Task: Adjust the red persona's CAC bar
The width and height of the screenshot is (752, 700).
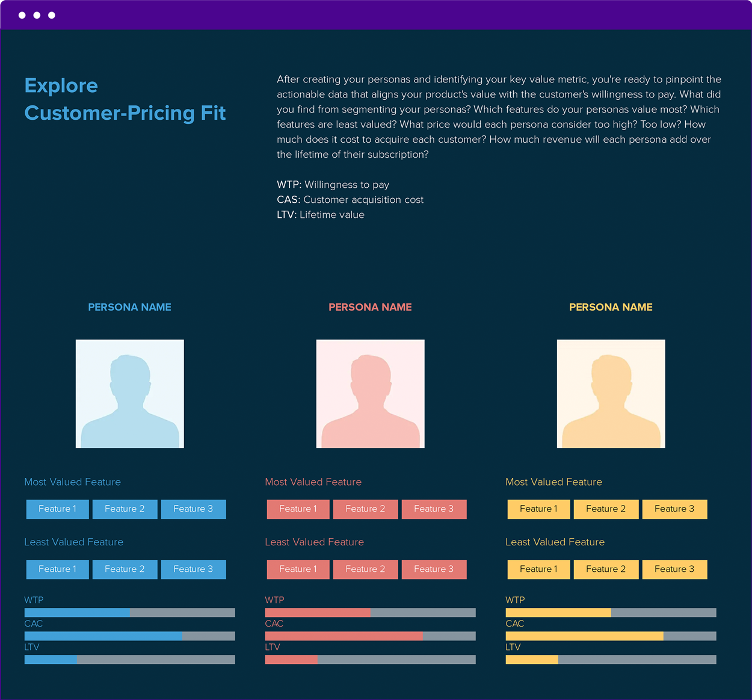Action: 370,636
